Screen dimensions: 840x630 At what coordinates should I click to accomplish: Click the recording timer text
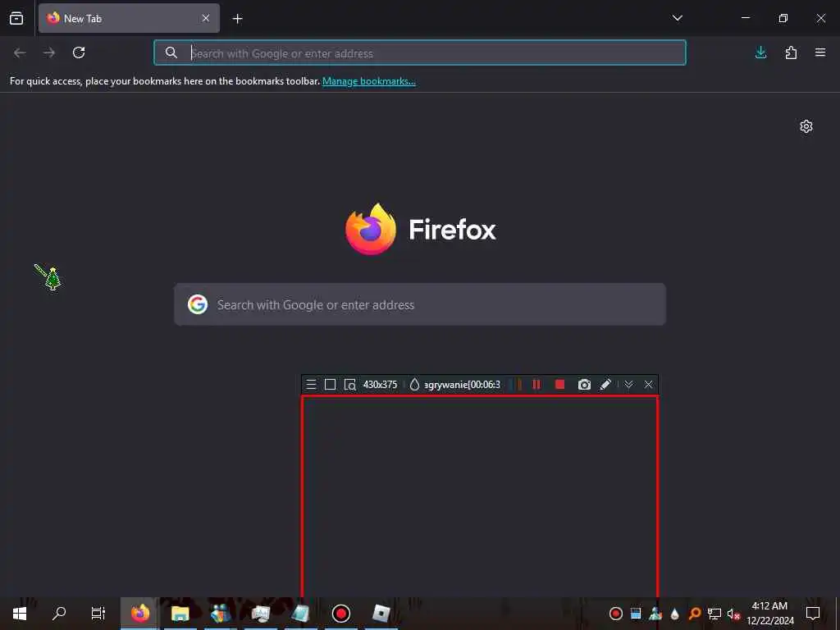click(x=463, y=385)
